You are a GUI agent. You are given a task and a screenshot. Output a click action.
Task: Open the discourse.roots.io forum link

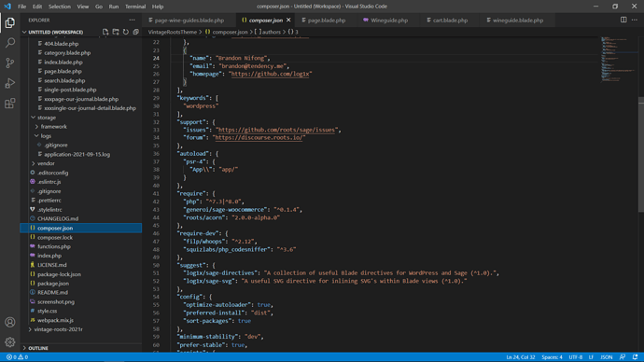(x=259, y=137)
